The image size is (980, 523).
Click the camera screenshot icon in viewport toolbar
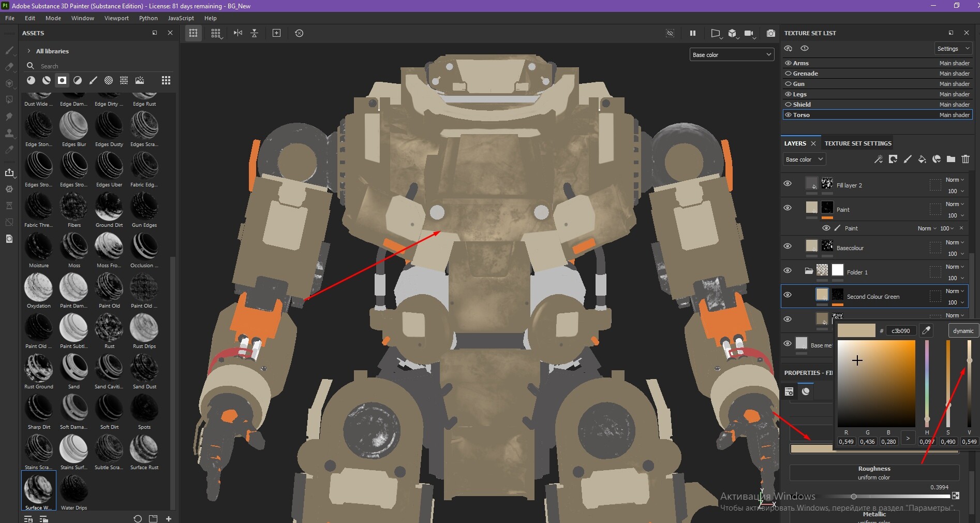point(770,33)
